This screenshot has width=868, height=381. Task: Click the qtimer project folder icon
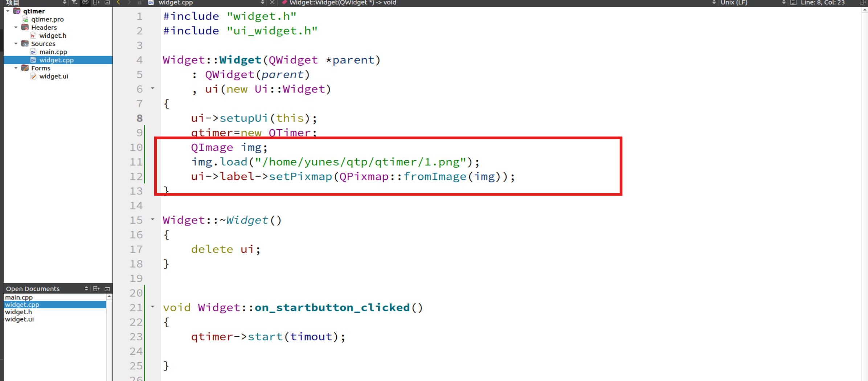click(x=17, y=11)
